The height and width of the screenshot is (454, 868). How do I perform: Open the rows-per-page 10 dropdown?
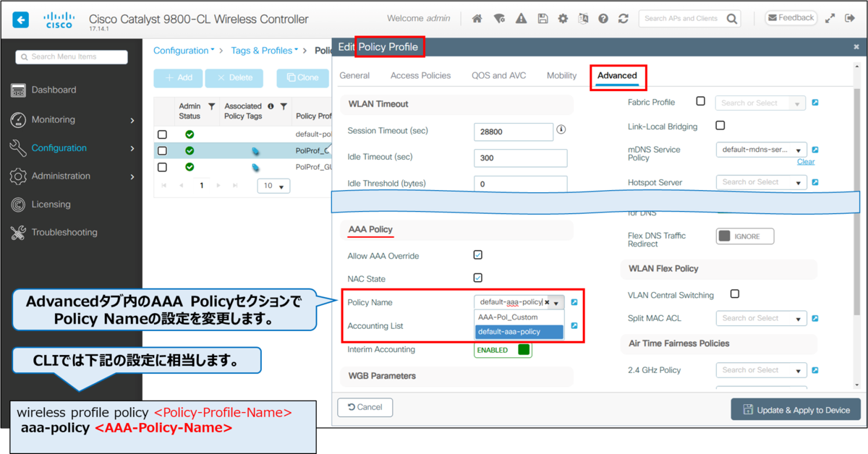click(274, 186)
